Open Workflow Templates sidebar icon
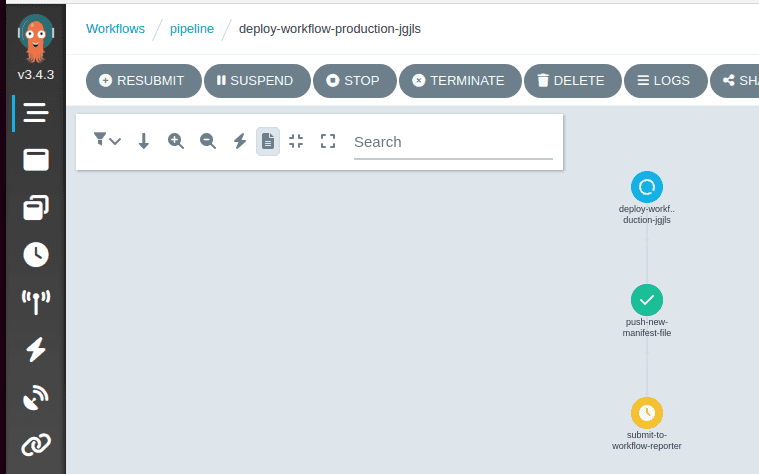759x474 pixels. (36, 160)
